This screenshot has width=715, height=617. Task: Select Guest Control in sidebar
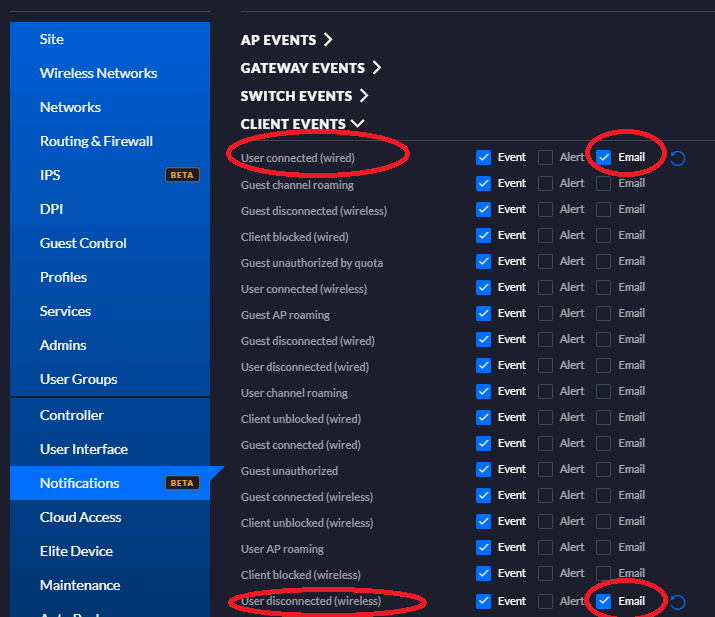pyautogui.click(x=83, y=243)
